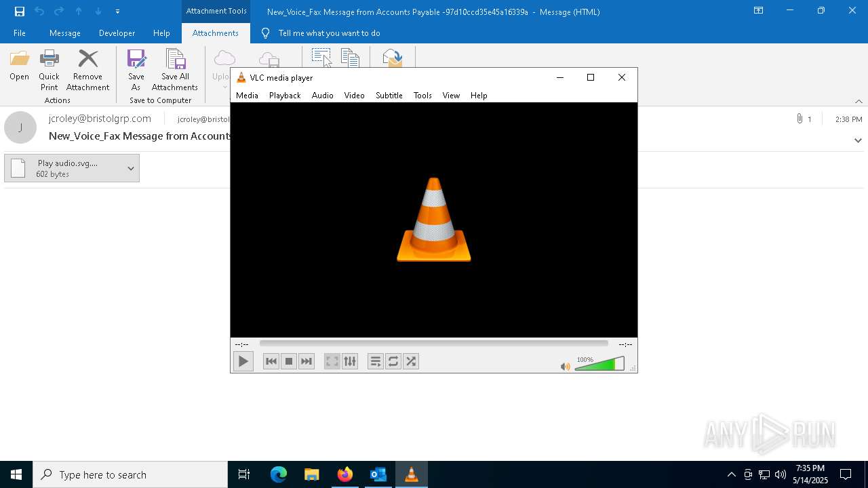Toggle VLC loop mode
The height and width of the screenshot is (488, 868).
click(393, 361)
